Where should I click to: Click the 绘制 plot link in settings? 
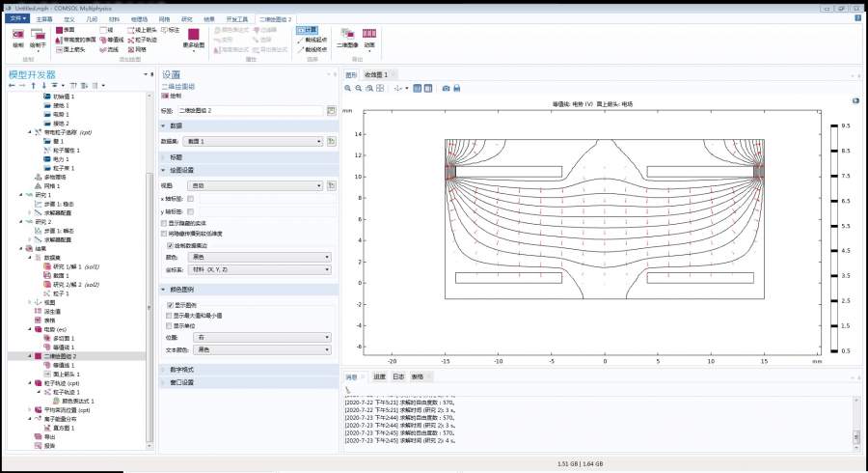[x=175, y=97]
